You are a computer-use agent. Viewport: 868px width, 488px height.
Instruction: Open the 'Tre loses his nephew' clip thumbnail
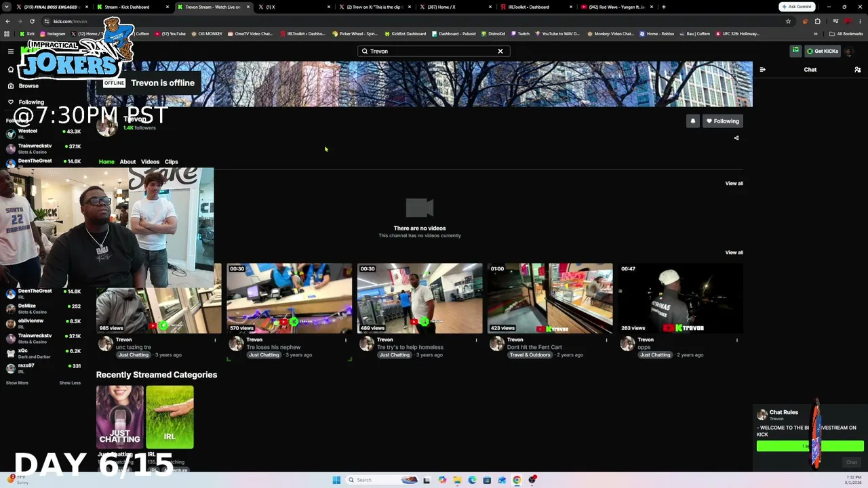[x=290, y=298]
